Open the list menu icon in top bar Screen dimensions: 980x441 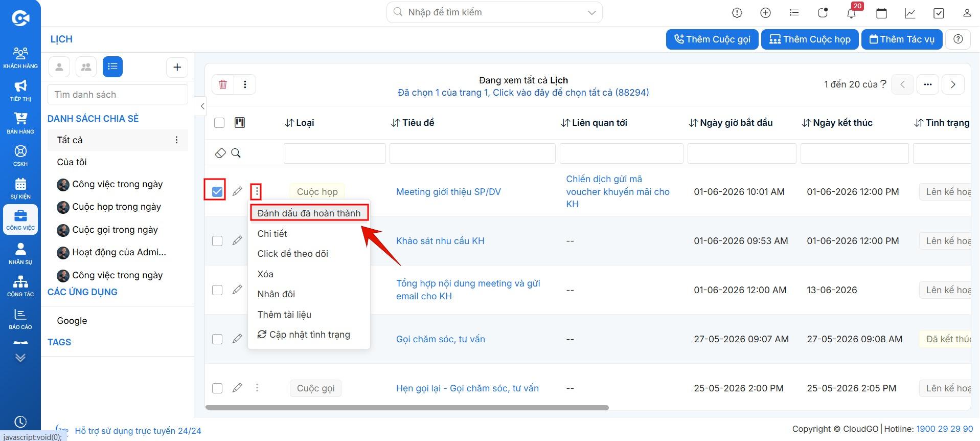[x=794, y=13]
